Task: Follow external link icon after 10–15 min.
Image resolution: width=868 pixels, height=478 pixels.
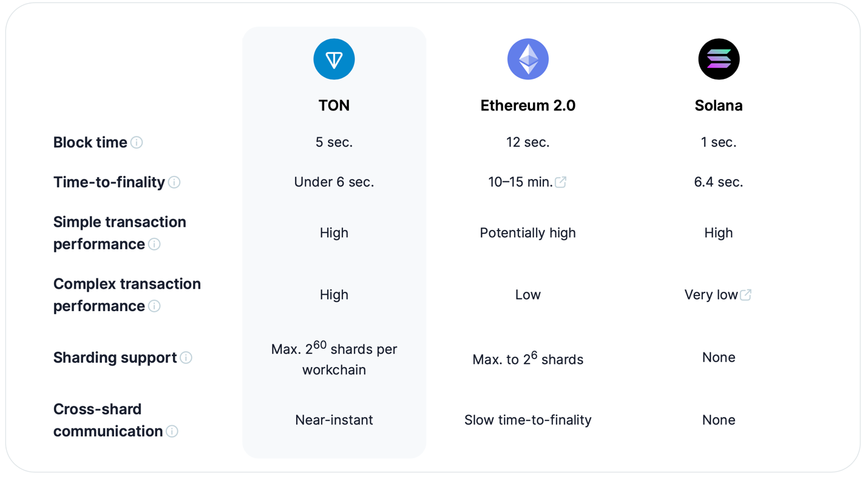Action: (x=561, y=182)
